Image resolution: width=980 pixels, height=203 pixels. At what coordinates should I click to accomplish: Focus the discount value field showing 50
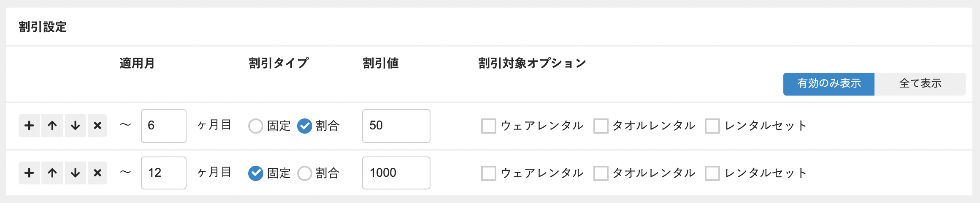[x=396, y=126]
